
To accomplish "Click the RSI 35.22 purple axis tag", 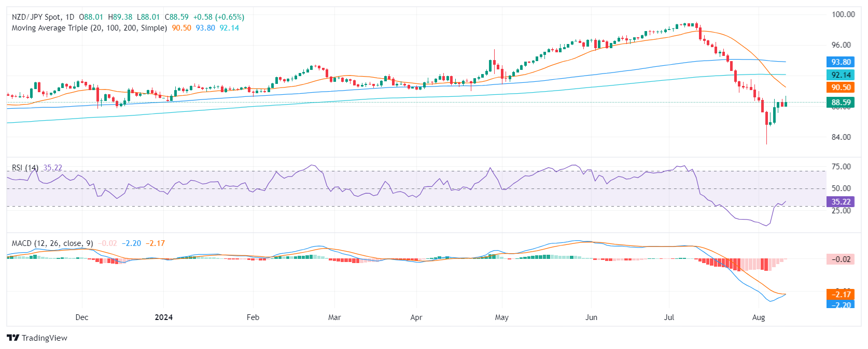I will click(x=840, y=202).
